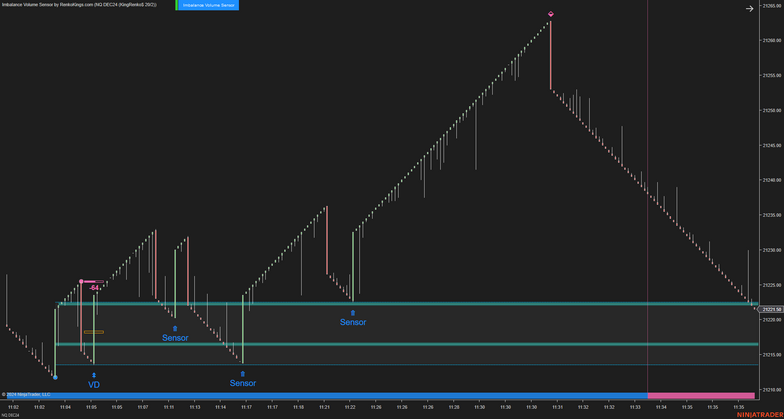Click the pink dot beside the -64 label
Image resolution: width=784 pixels, height=419 pixels.
[x=81, y=282]
